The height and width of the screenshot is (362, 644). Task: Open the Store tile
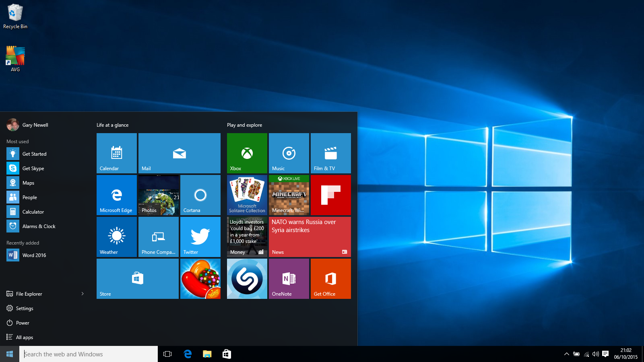(x=138, y=279)
